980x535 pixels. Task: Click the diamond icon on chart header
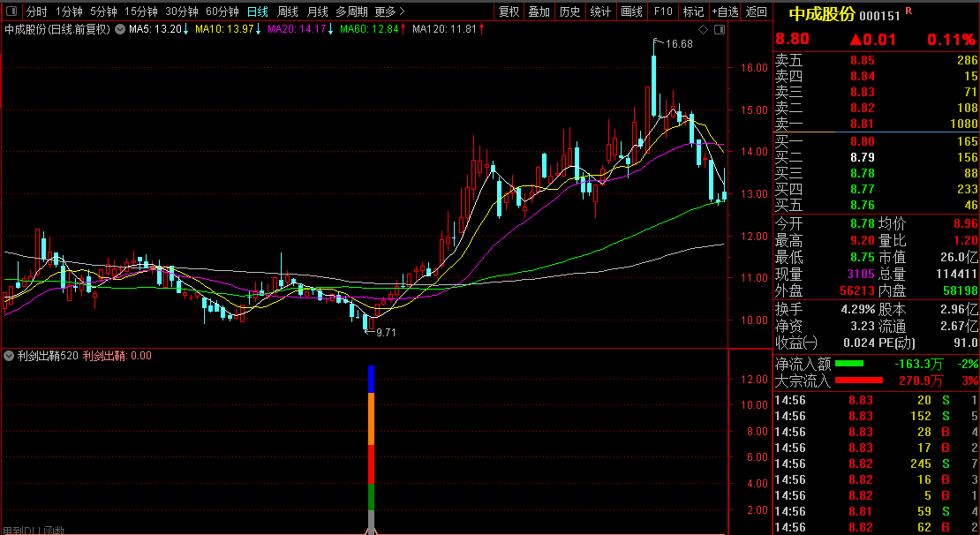703,29
